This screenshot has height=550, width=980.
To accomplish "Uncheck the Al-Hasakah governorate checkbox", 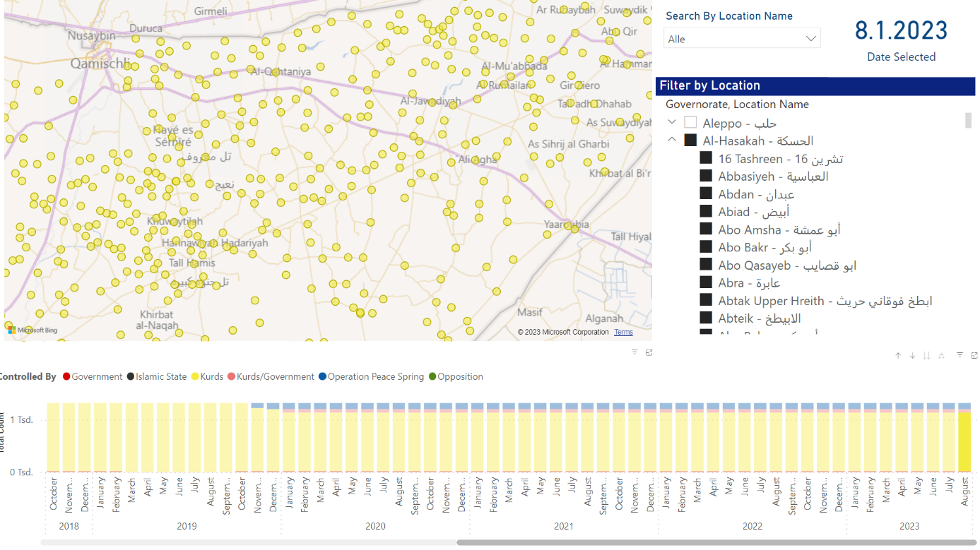I will pos(690,141).
